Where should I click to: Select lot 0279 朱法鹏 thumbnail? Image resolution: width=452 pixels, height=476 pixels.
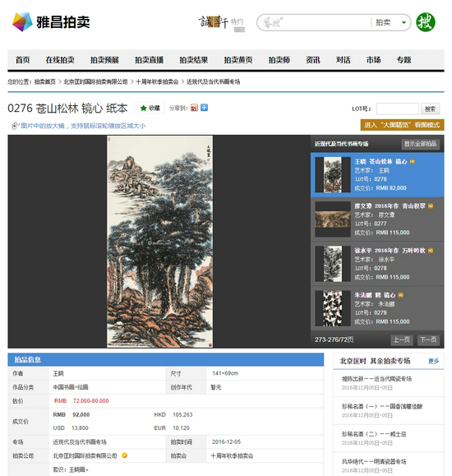point(333,308)
